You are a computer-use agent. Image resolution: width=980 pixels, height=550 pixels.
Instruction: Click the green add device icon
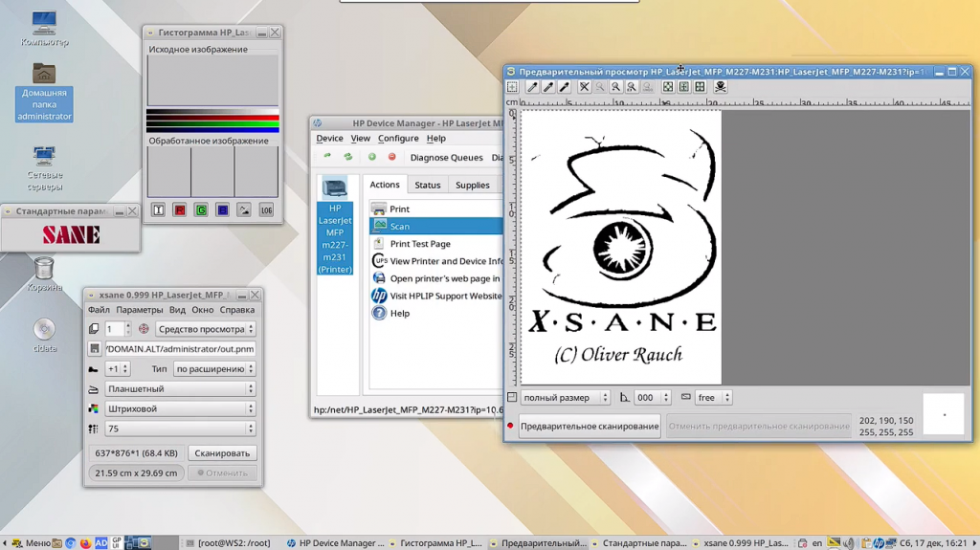372,157
